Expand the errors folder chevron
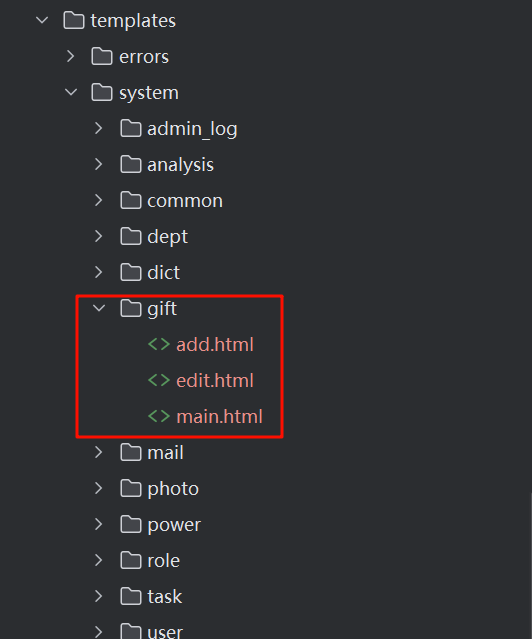Image resolution: width=532 pixels, height=639 pixels. [x=71, y=56]
